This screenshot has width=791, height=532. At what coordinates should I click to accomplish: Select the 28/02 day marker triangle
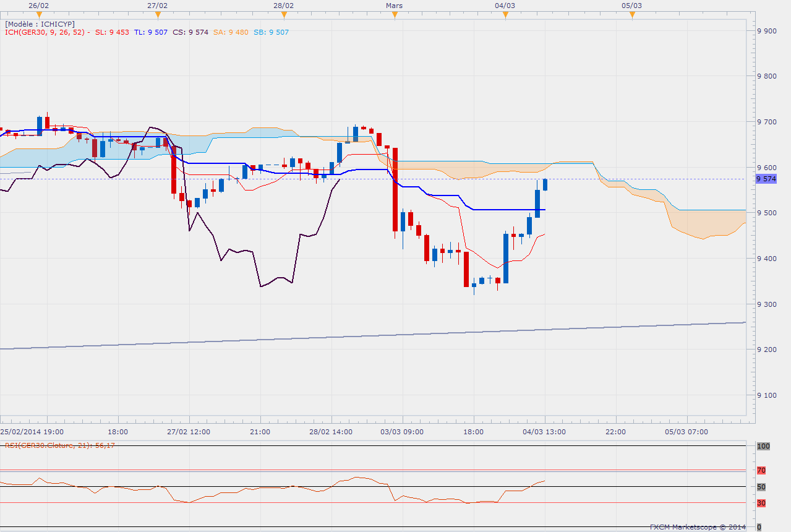(284, 15)
